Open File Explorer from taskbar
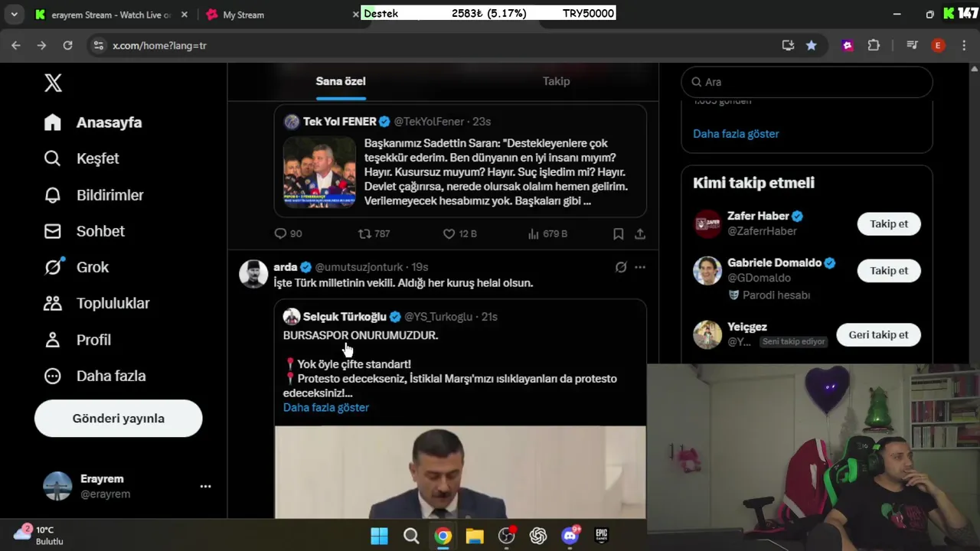 coord(475,536)
